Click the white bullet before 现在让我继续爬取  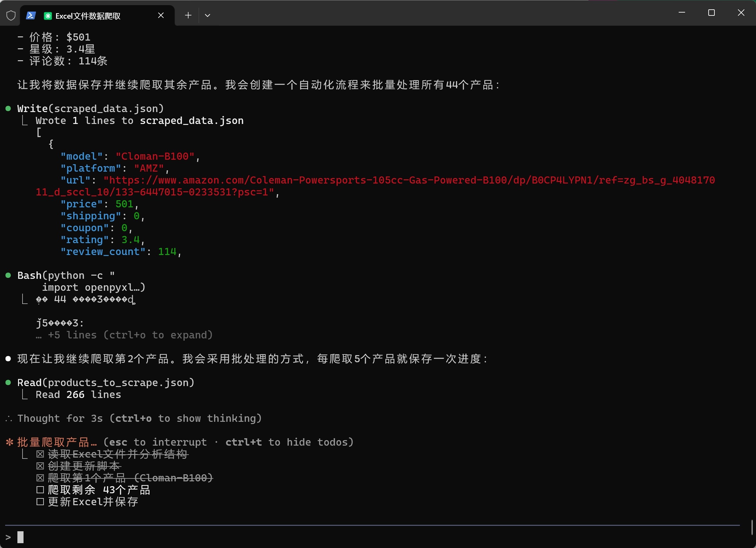pyautogui.click(x=8, y=359)
